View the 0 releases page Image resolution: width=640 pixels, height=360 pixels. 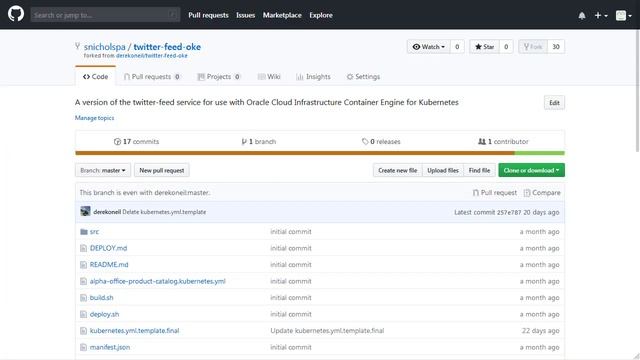pyautogui.click(x=381, y=142)
